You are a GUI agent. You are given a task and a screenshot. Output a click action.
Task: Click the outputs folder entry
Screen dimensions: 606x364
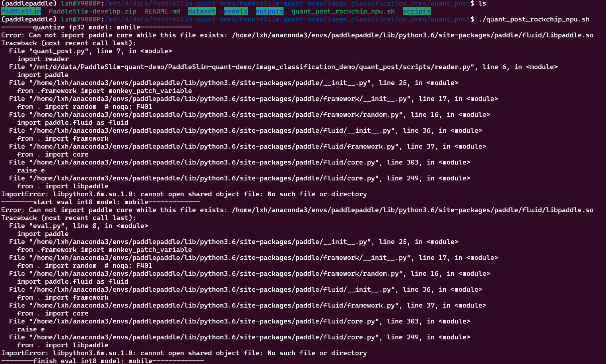pyautogui.click(x=269, y=11)
